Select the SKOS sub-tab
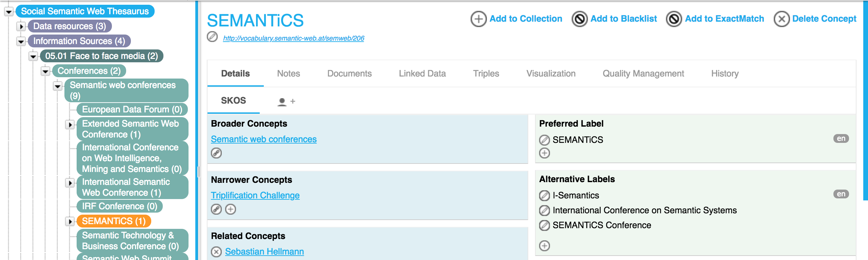The width and height of the screenshot is (868, 260). (x=233, y=101)
